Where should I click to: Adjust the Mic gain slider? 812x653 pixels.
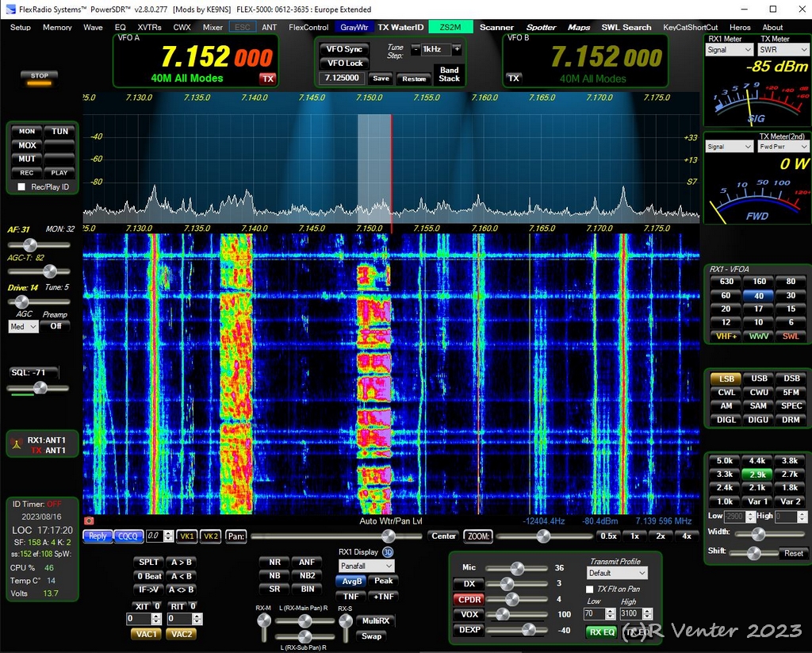click(517, 568)
